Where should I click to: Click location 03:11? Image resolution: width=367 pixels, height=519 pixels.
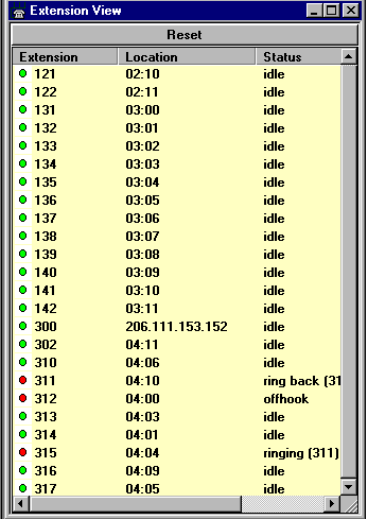coord(142,308)
